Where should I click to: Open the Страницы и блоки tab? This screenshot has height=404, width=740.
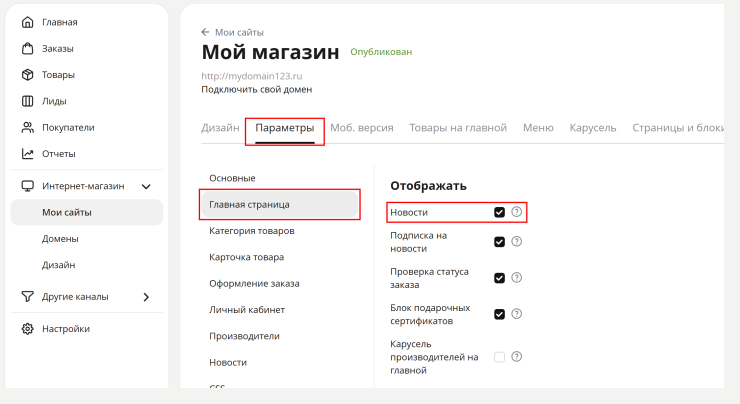tap(678, 128)
